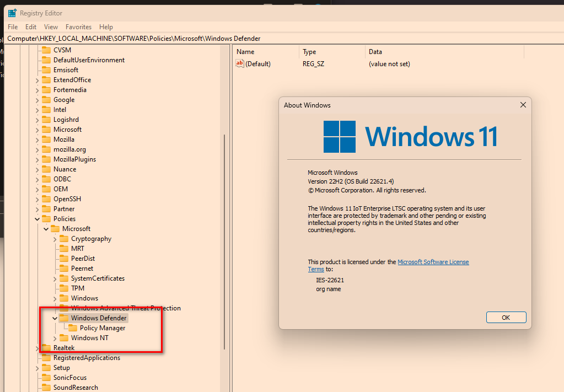This screenshot has height=392, width=564.
Task: Click the TPM folder icon
Action: pyautogui.click(x=64, y=288)
